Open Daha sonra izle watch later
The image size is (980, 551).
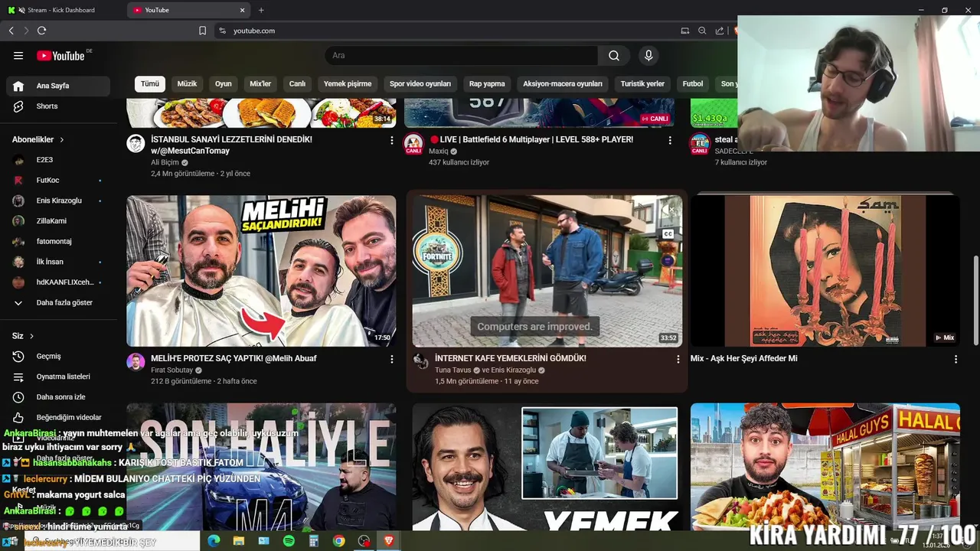pos(58,397)
